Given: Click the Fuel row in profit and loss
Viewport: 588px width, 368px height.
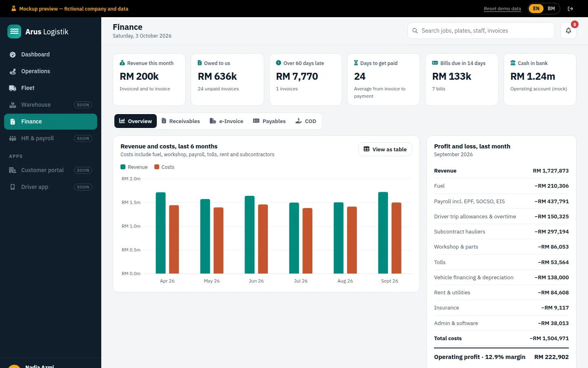Looking at the screenshot, I should point(501,186).
